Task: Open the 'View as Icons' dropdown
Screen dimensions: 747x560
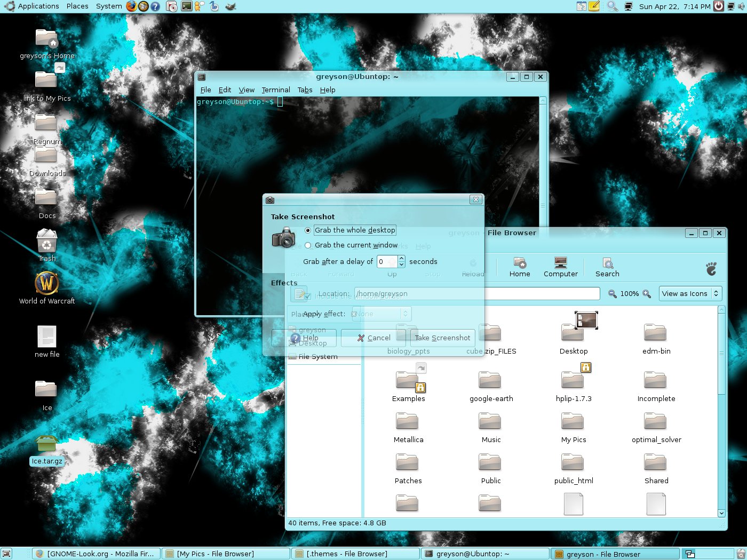Action: (x=690, y=293)
